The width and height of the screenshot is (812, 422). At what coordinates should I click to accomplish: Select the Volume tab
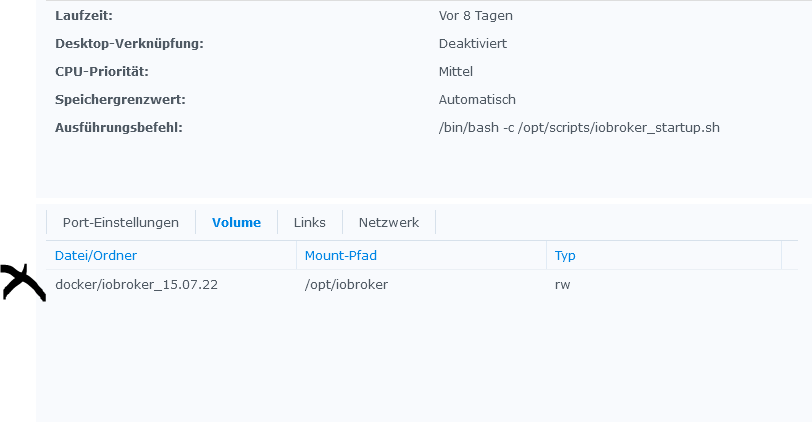tap(236, 222)
